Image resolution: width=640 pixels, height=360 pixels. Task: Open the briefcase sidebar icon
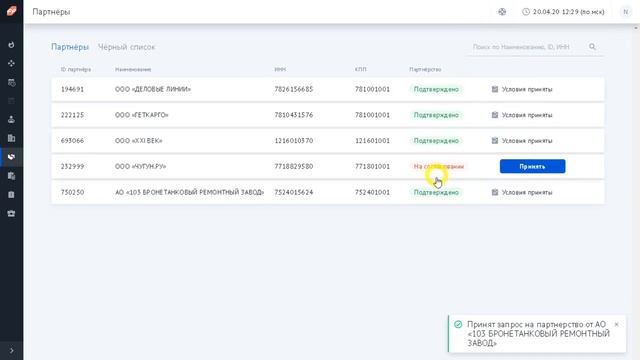coord(11,213)
